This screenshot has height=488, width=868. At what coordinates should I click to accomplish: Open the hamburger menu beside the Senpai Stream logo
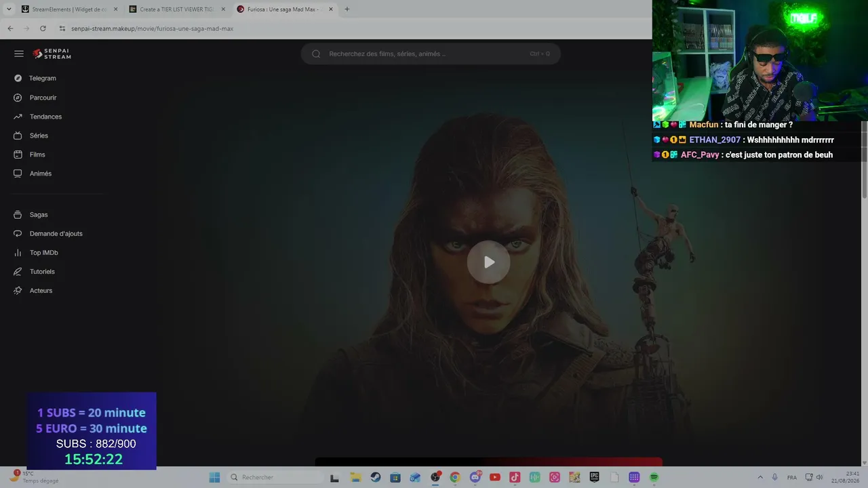19,54
